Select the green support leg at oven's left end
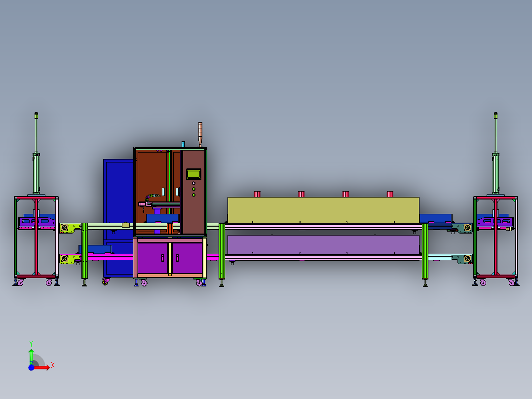 pyautogui.click(x=222, y=252)
